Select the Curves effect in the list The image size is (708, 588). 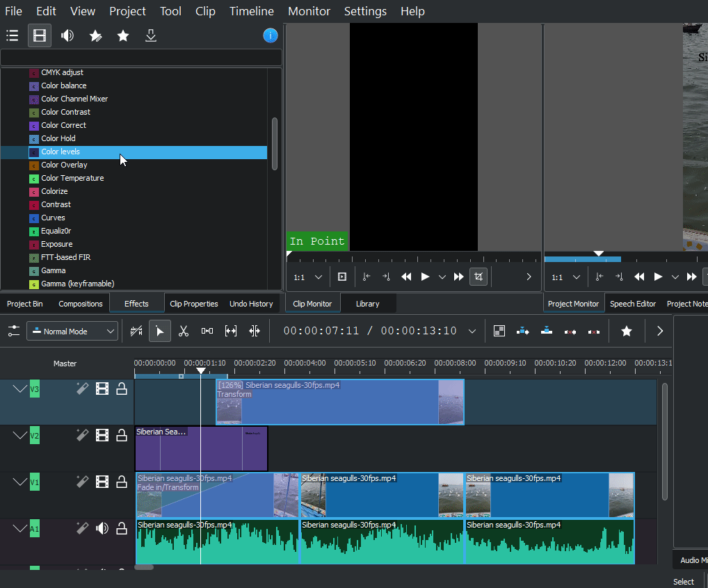tap(53, 218)
